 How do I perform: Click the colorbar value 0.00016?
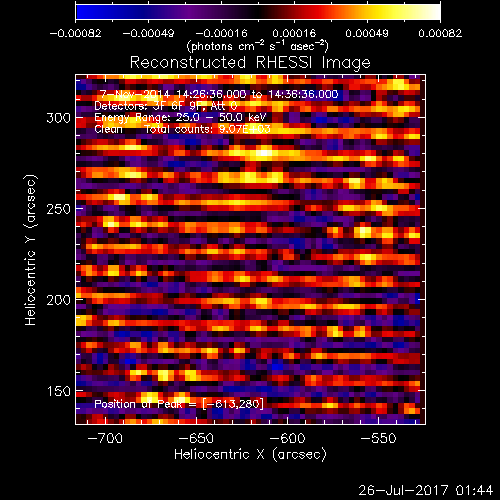(294, 33)
